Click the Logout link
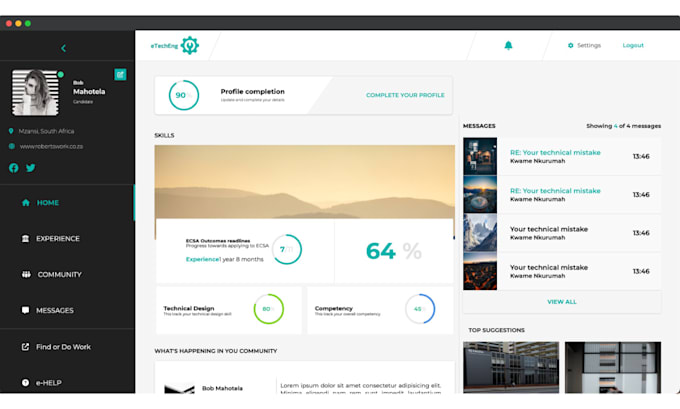 tap(633, 45)
